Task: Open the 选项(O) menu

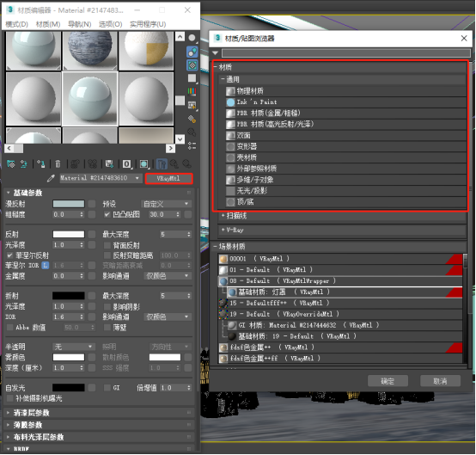Action: [x=111, y=24]
